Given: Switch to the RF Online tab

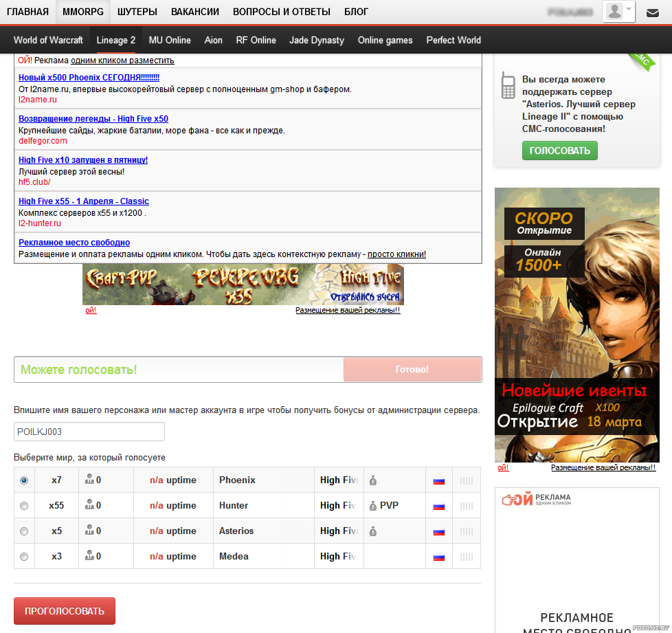Looking at the screenshot, I should click(x=256, y=41).
